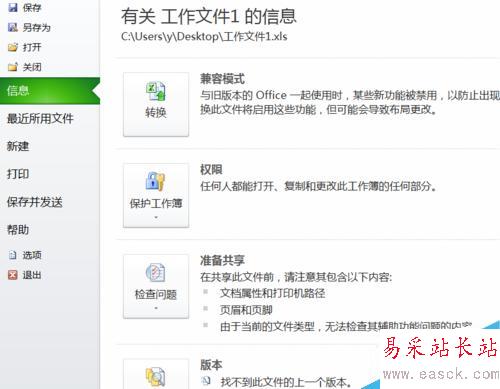Click icon beside 找不到此文件的上一个版本
Screen dimensions: 500x389
(x=206, y=380)
